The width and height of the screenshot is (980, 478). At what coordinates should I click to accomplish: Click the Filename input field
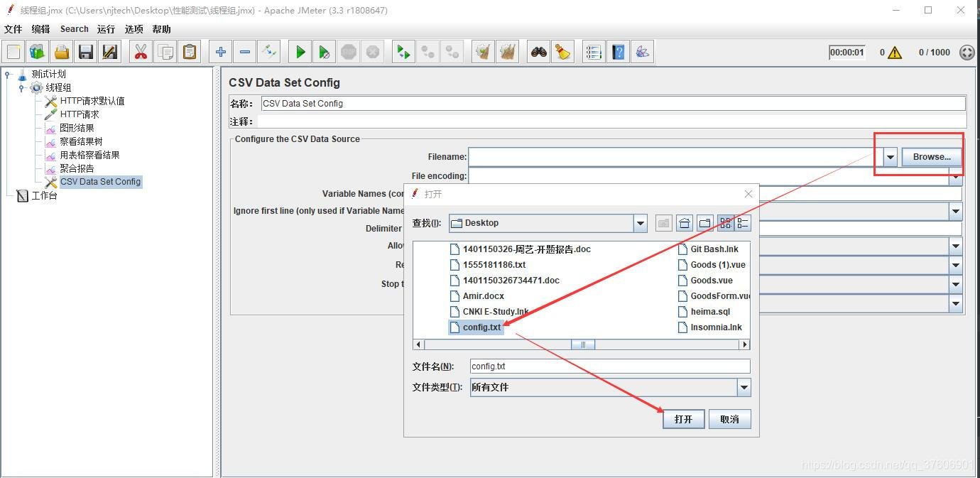(675, 157)
